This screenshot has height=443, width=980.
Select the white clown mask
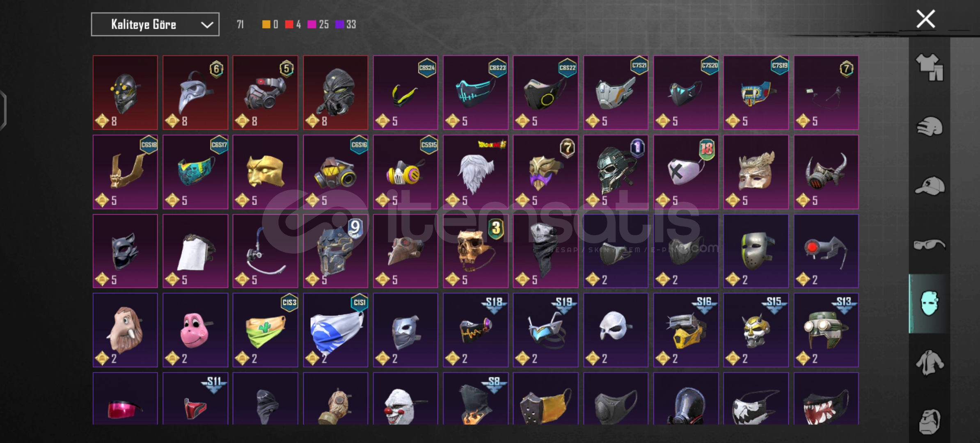405,399
